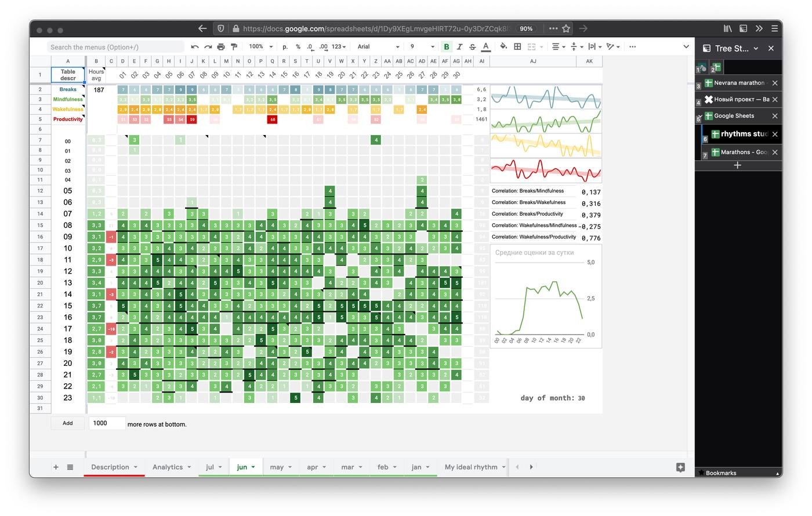Open the toolbar's three-dot More menu
The width and height of the screenshot is (812, 516).
[632, 47]
